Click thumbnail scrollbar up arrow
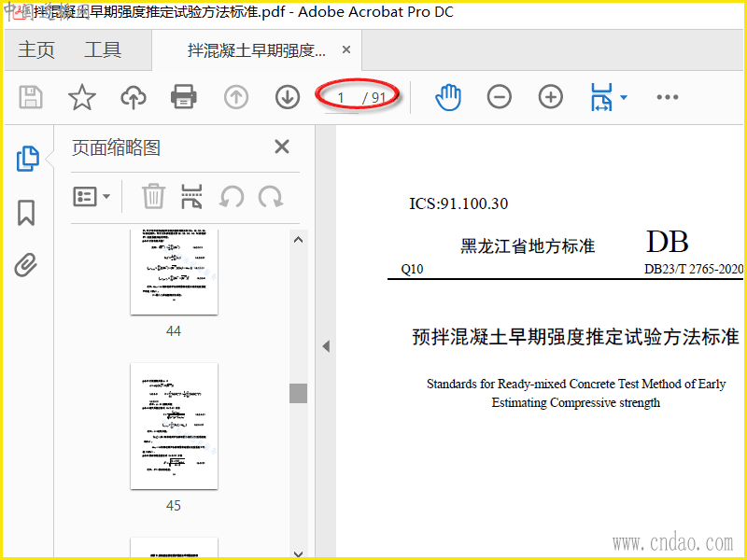747x560 pixels. (298, 240)
